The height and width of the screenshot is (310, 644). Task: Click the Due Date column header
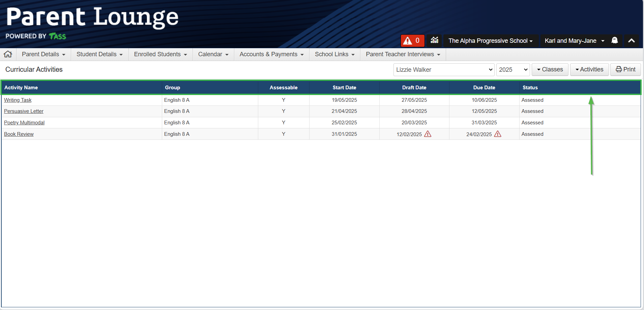[x=484, y=88]
